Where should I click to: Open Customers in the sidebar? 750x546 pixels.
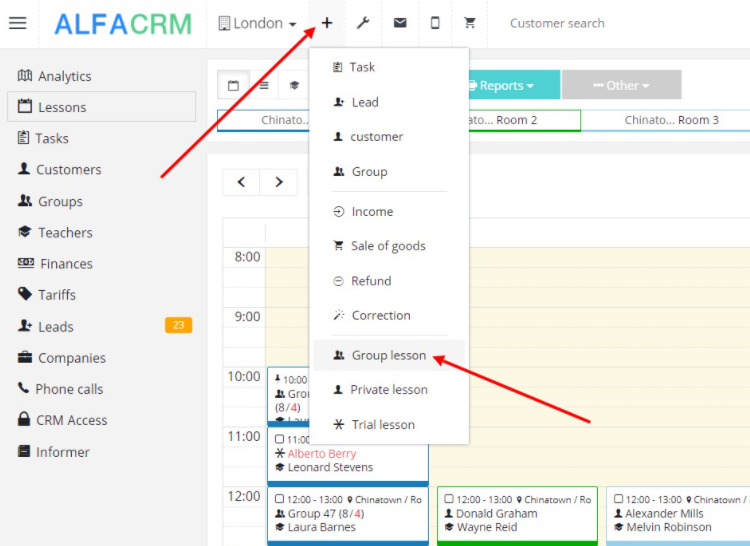pyautogui.click(x=59, y=169)
